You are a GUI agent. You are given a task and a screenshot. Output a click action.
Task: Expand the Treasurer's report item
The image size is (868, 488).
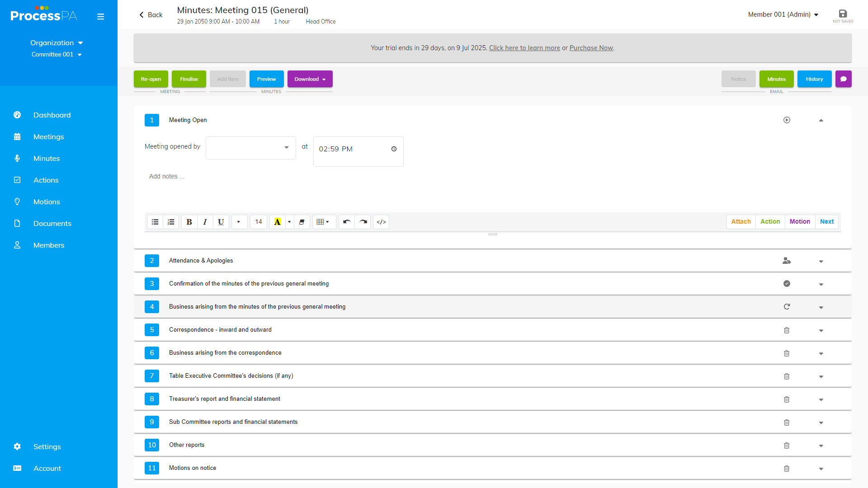click(821, 399)
